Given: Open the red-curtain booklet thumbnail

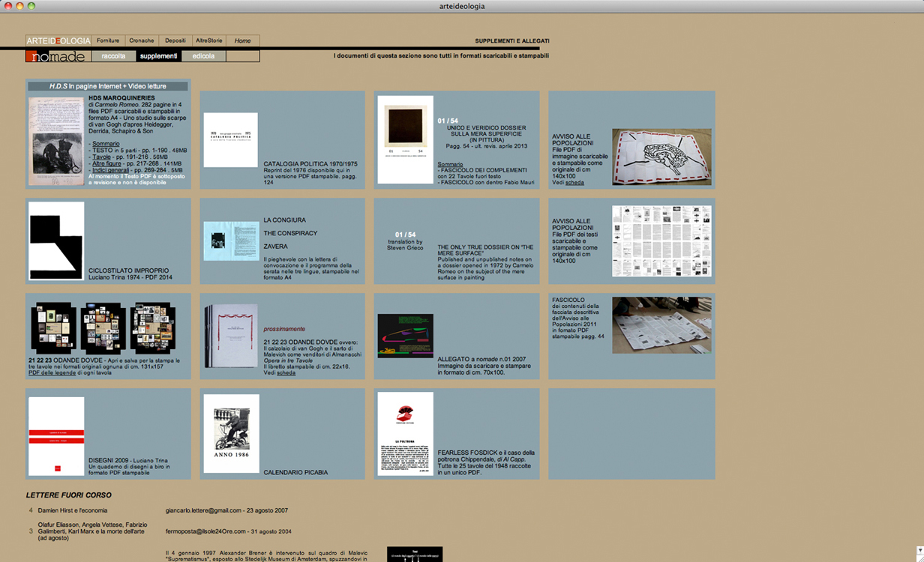Looking at the screenshot, I should tap(231, 336).
